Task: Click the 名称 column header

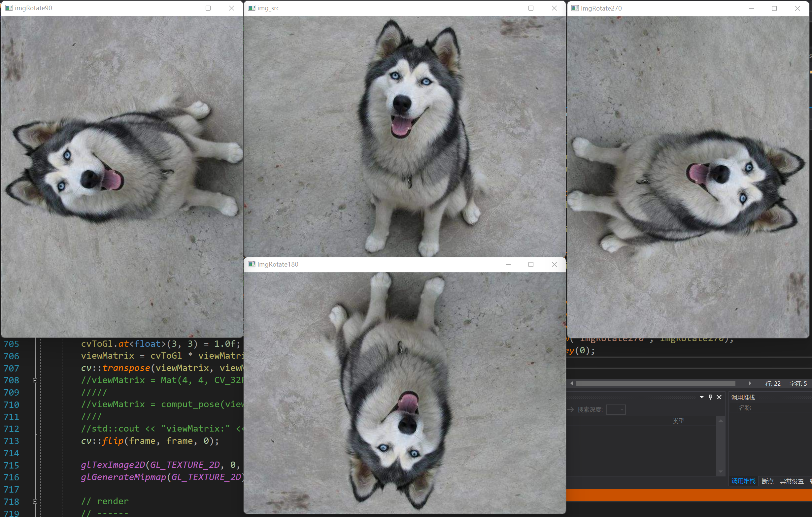Action: pyautogui.click(x=745, y=407)
